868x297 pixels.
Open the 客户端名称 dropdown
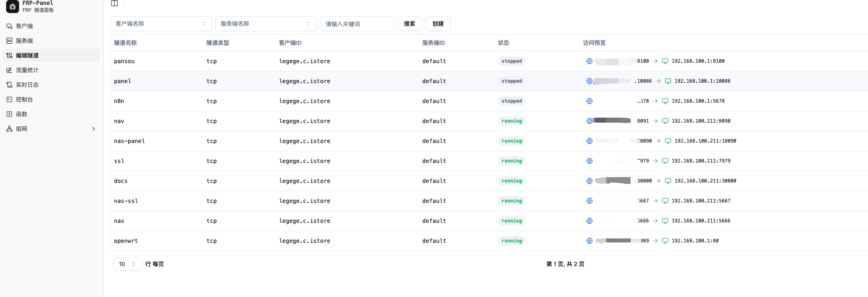[x=161, y=24]
